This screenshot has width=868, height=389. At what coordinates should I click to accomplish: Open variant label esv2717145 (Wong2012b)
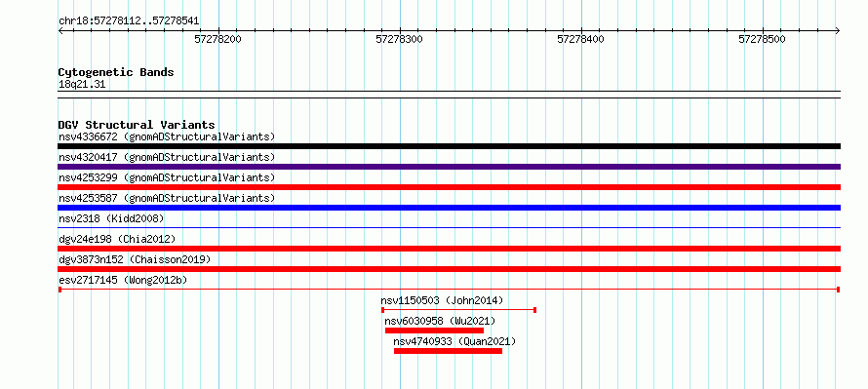tap(123, 280)
